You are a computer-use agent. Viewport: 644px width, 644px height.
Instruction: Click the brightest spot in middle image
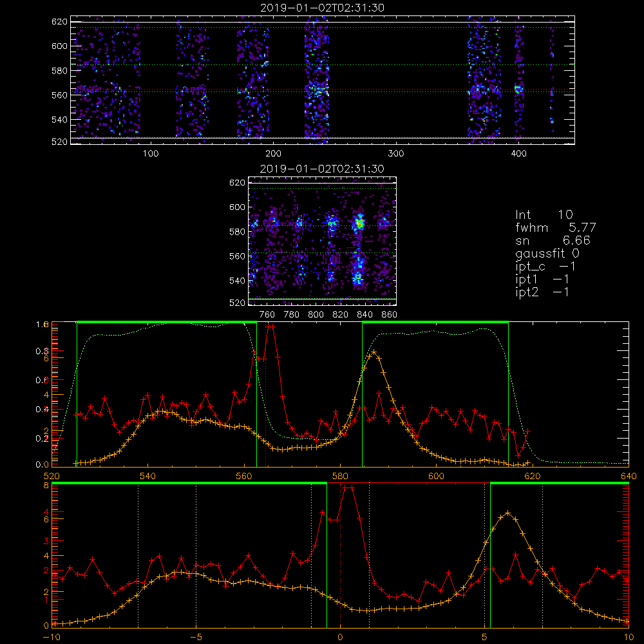pyautogui.click(x=359, y=224)
